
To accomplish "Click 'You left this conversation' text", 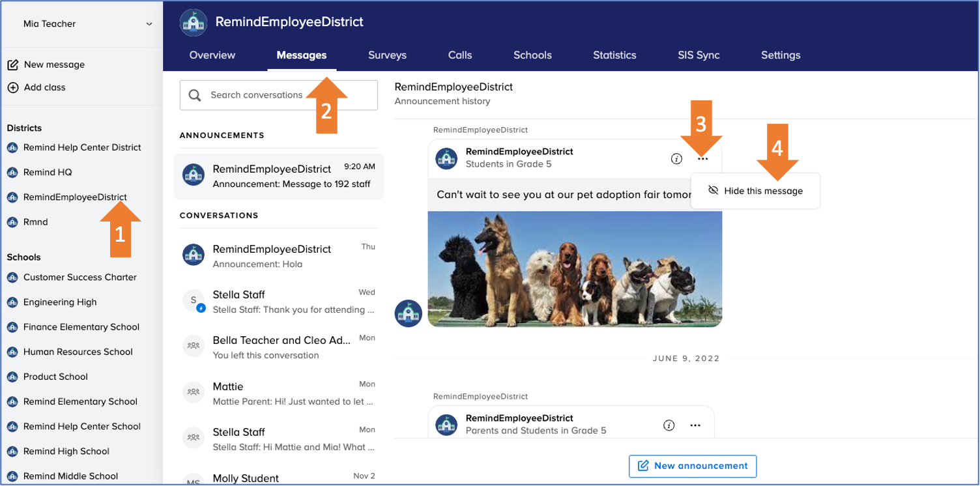I will pyautogui.click(x=266, y=356).
